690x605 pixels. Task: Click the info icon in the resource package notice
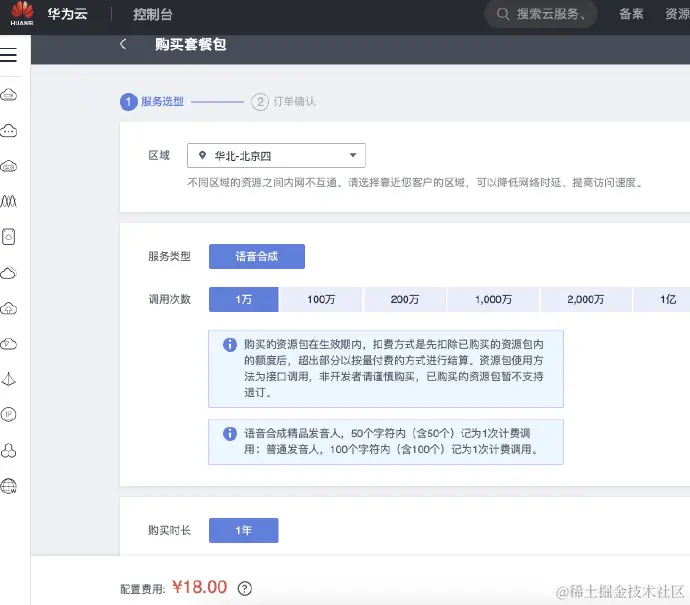tap(230, 345)
